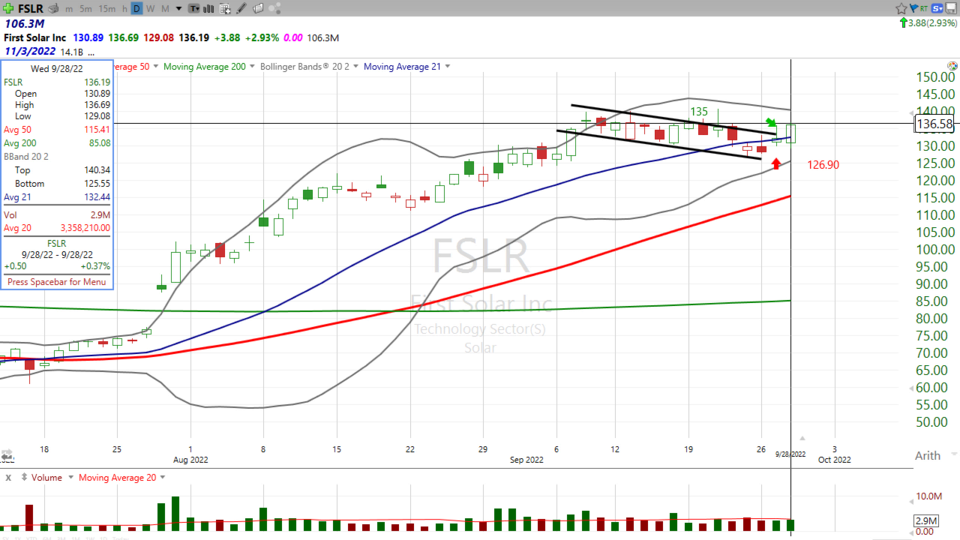Open the chart color palette icon
Image resolution: width=960 pixels, height=540 pixels.
coord(952,66)
